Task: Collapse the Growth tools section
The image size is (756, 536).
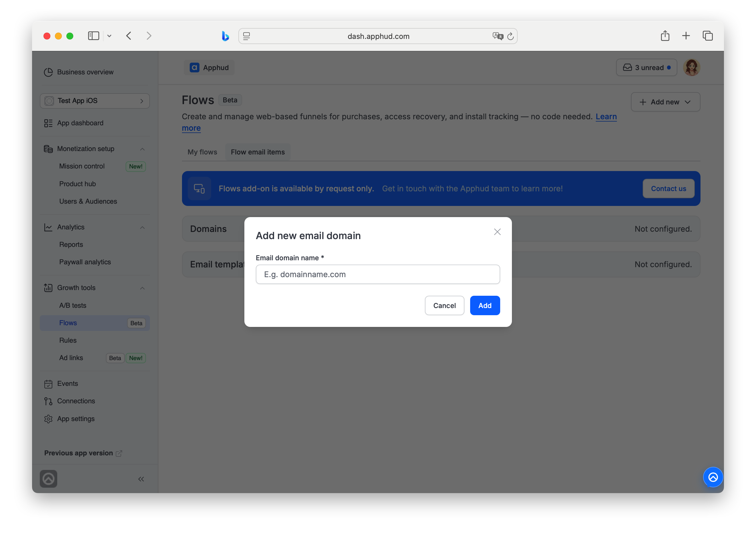Action: pos(142,288)
